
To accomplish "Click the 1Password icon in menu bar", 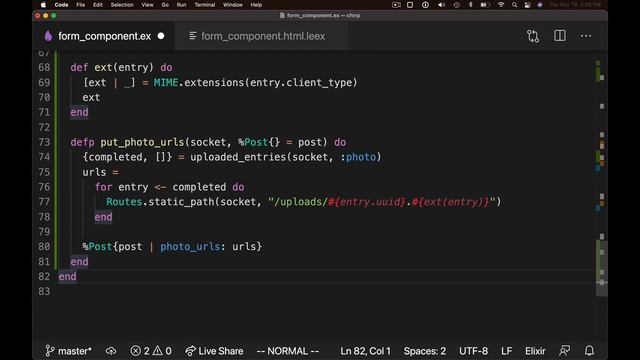I will click(x=425, y=5).
